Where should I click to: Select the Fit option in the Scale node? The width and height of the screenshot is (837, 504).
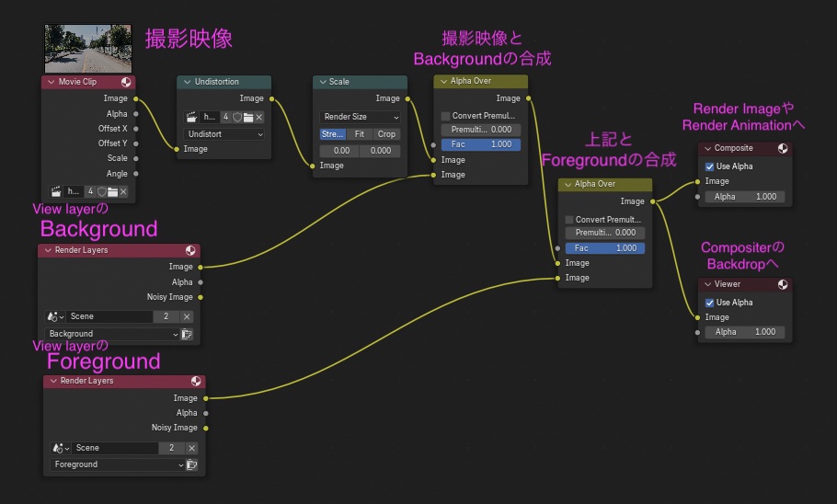pos(360,134)
